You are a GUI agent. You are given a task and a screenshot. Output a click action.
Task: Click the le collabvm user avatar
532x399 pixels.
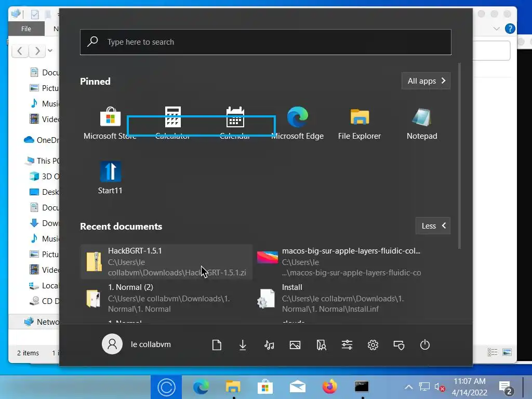(x=112, y=344)
